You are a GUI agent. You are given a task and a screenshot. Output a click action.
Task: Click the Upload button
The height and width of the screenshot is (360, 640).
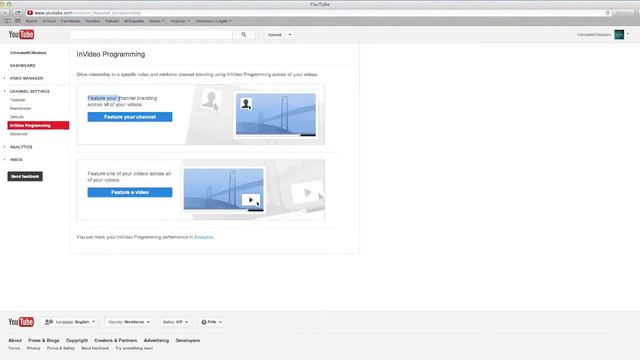(275, 35)
